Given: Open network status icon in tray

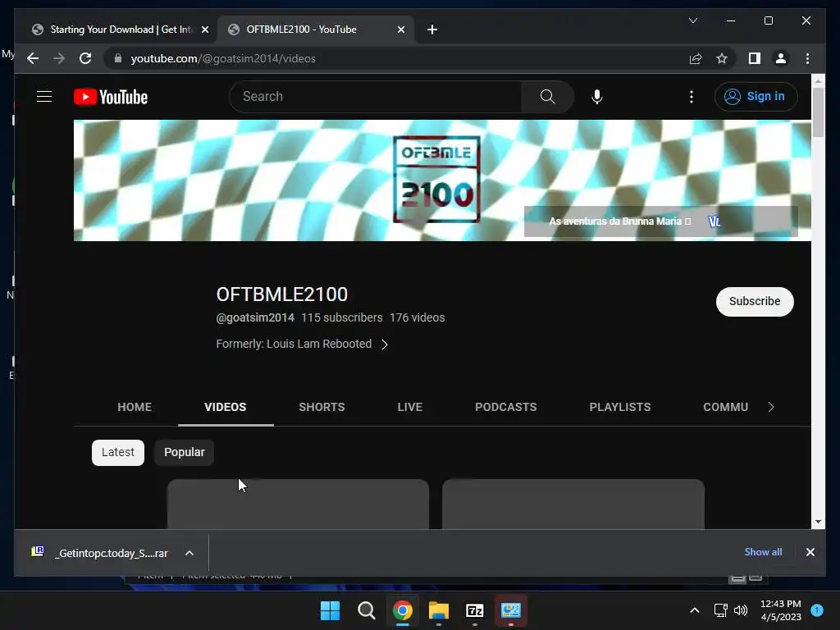Looking at the screenshot, I should tap(720, 610).
